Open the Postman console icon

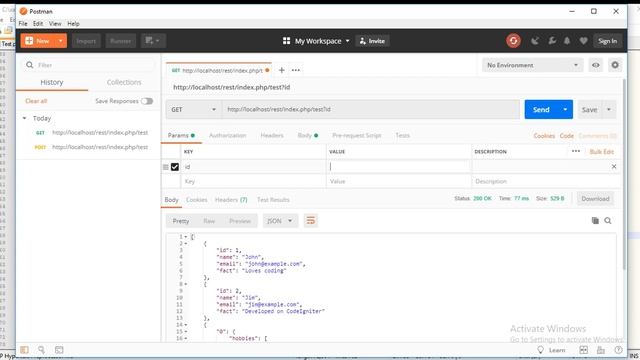59,350
